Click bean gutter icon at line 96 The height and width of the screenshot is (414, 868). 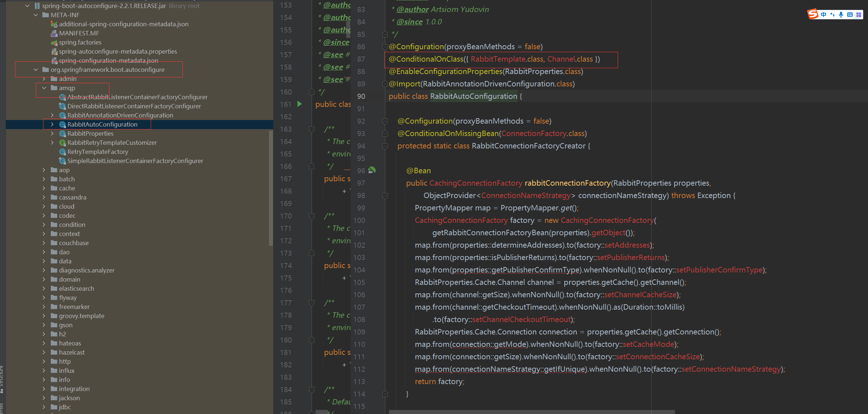[372, 170]
